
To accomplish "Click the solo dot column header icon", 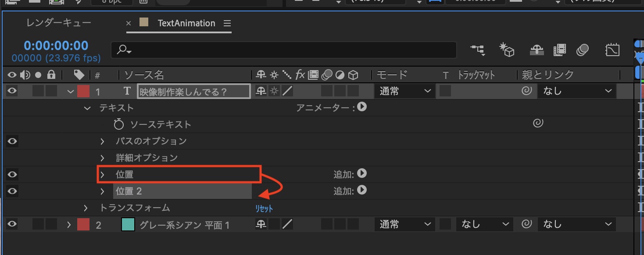I will click(39, 75).
